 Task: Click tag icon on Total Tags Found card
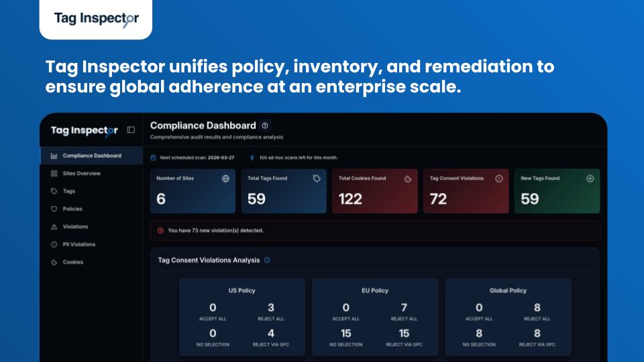pyautogui.click(x=317, y=178)
